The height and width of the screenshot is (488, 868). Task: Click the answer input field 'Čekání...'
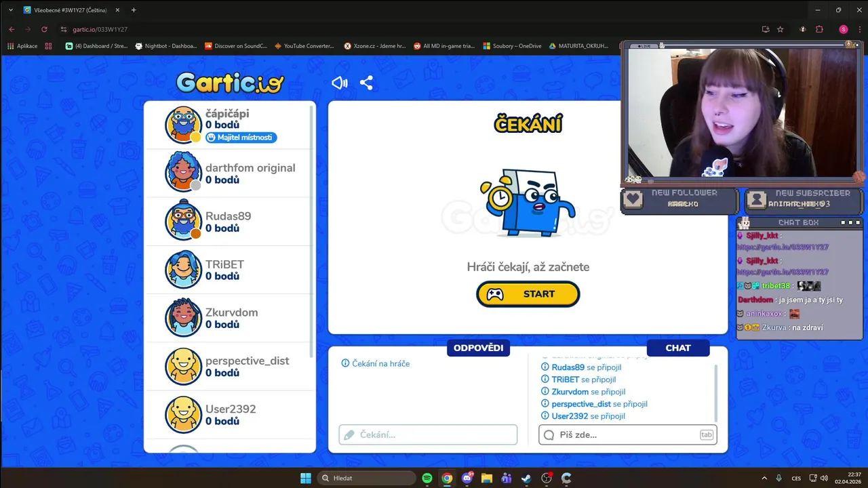(x=428, y=434)
